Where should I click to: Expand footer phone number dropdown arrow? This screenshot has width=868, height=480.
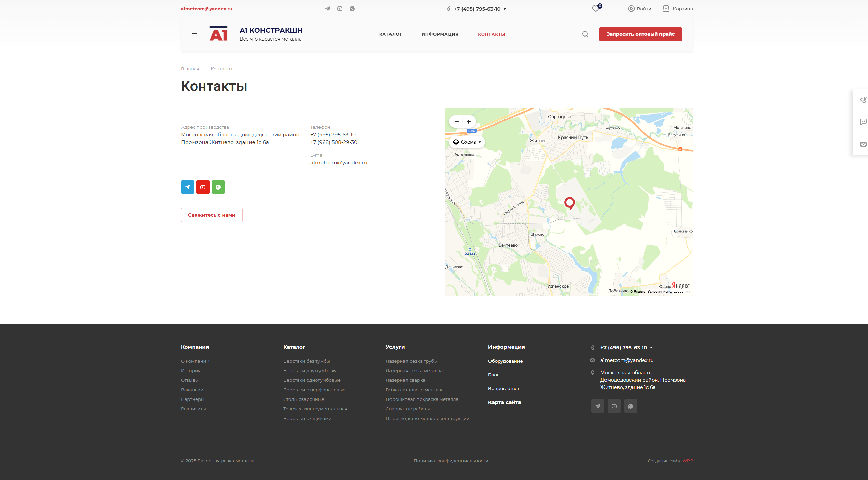(x=651, y=348)
